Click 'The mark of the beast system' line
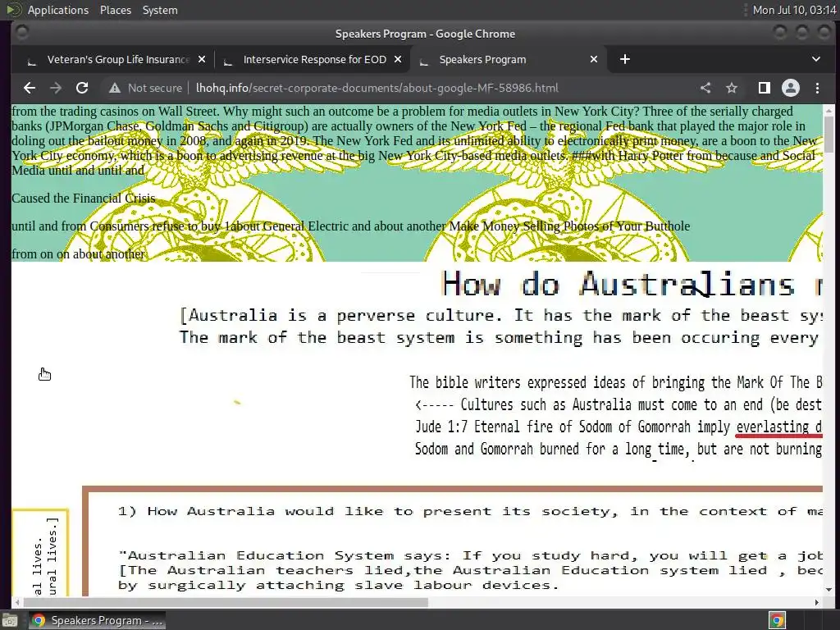 [500, 338]
